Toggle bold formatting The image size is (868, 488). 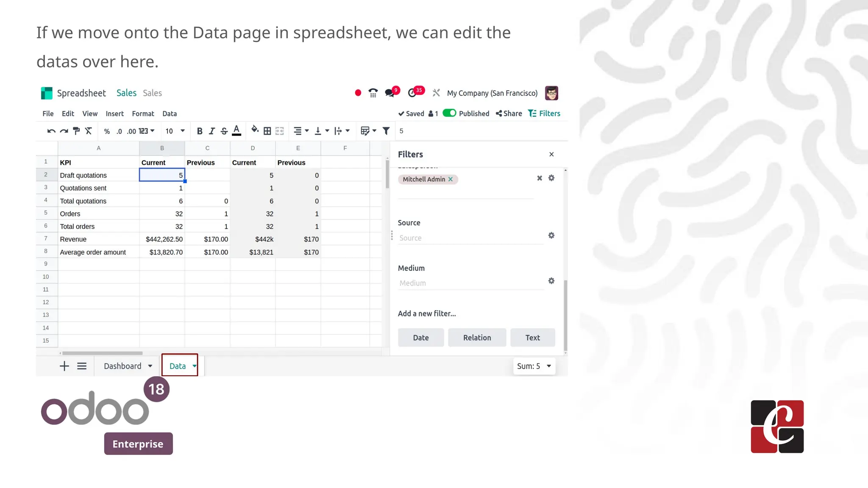click(200, 131)
